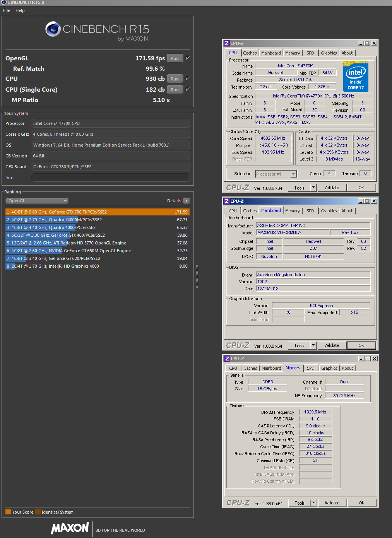
Task: Expand Tools arrow in Mainboard window
Action: [x=313, y=345]
